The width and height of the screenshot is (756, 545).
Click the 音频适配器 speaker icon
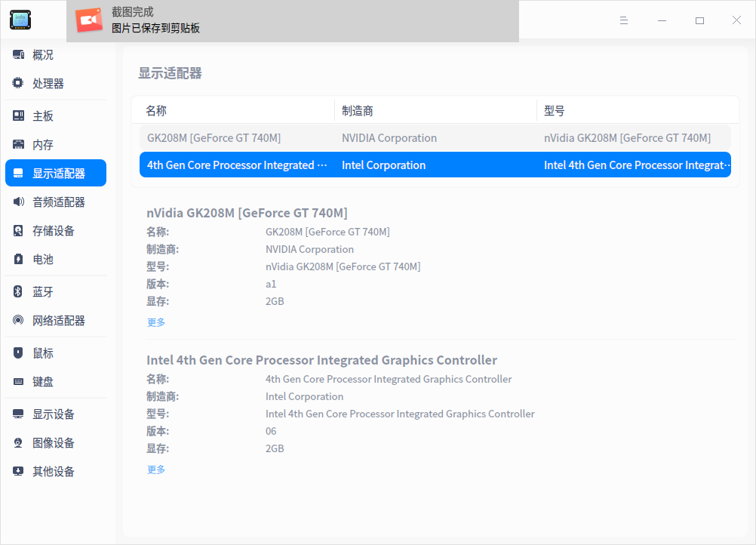coord(18,202)
